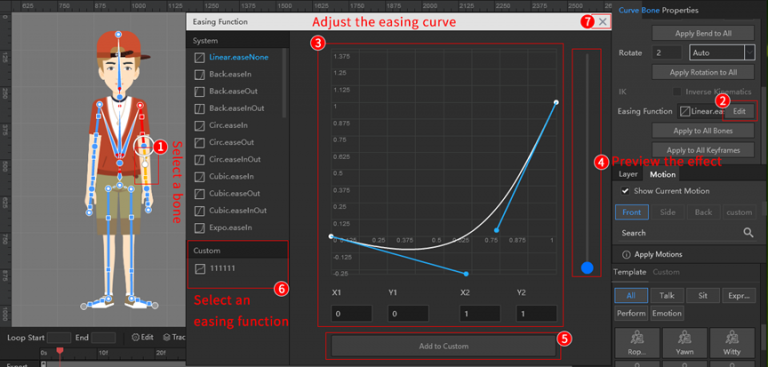Filter motions by the Talk category

point(667,295)
